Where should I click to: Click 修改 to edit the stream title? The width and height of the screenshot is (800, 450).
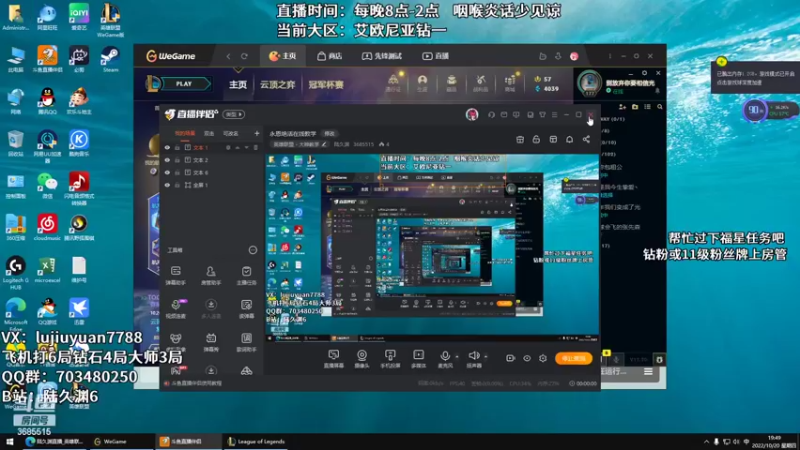click(330, 134)
